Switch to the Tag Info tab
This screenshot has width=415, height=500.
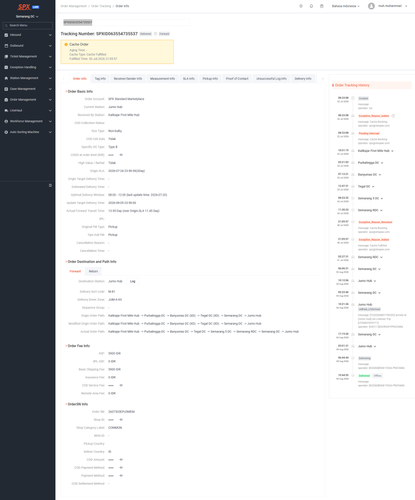pos(100,79)
